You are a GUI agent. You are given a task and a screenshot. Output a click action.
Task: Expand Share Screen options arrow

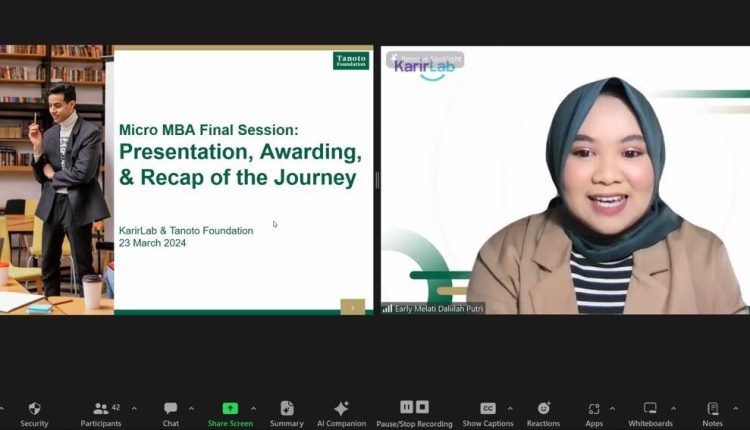tap(253, 408)
